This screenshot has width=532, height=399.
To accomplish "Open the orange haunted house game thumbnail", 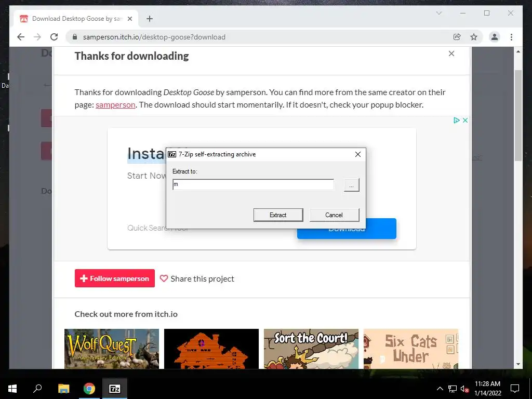I will pos(211,349).
